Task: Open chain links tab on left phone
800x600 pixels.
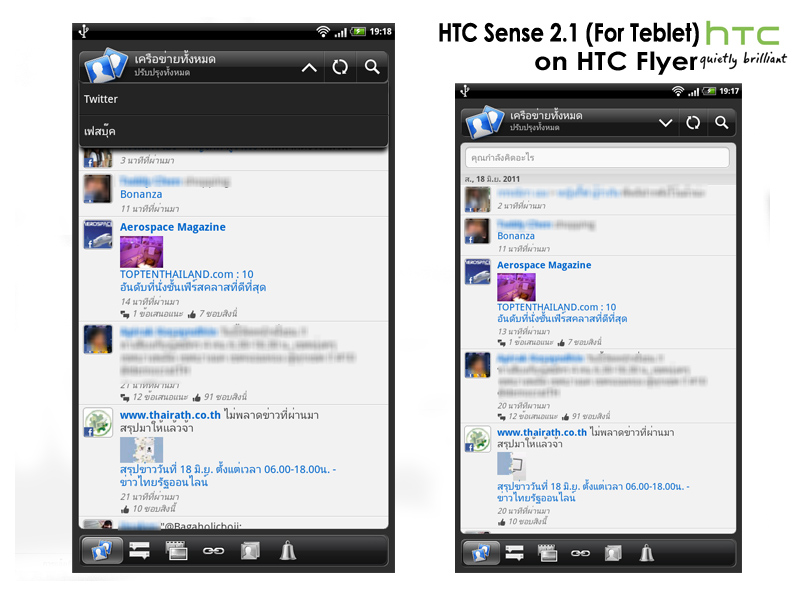Action: (x=213, y=551)
